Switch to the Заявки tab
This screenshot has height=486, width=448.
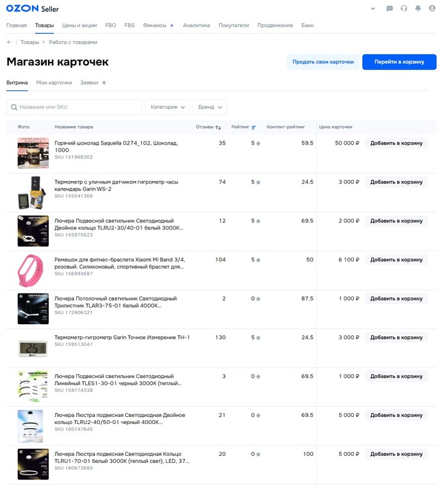(90, 82)
